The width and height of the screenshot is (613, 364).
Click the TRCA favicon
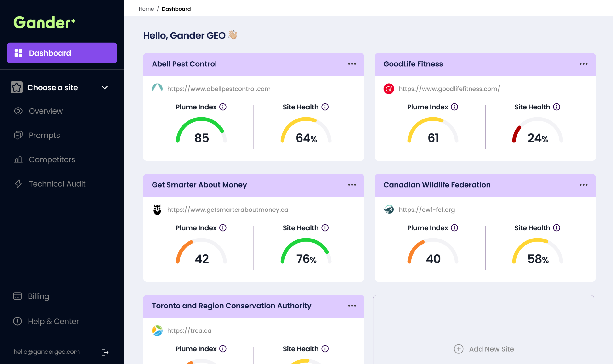(x=157, y=330)
